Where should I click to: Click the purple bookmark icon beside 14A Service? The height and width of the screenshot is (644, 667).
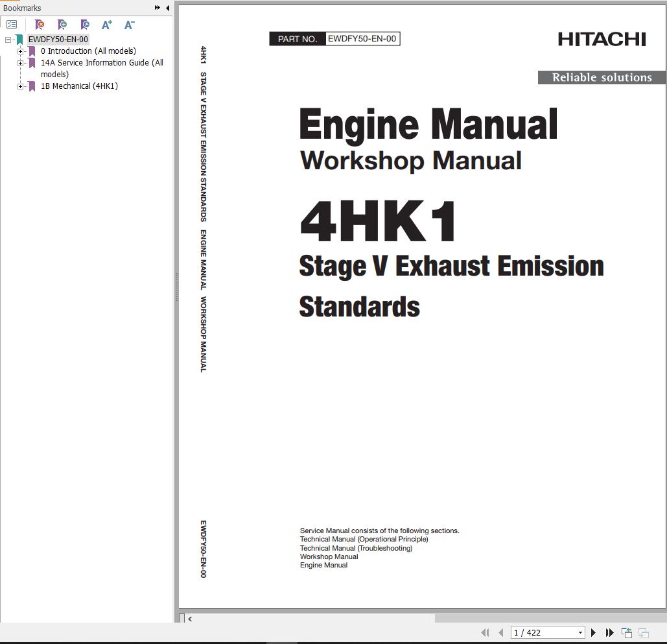click(32, 63)
